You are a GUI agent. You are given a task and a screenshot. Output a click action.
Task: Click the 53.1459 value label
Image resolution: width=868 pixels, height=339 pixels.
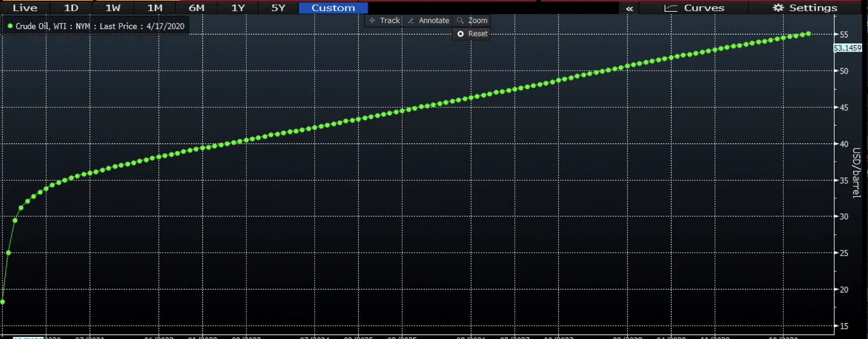point(847,48)
